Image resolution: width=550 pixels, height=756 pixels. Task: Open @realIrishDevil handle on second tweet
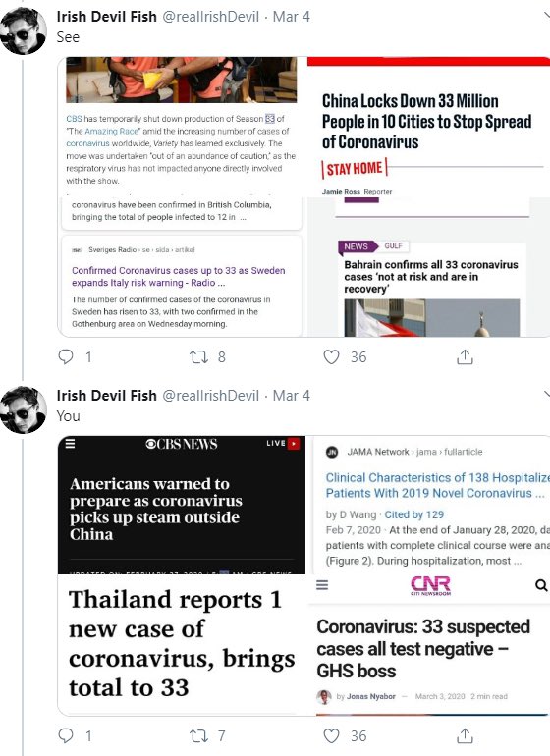coord(211,396)
